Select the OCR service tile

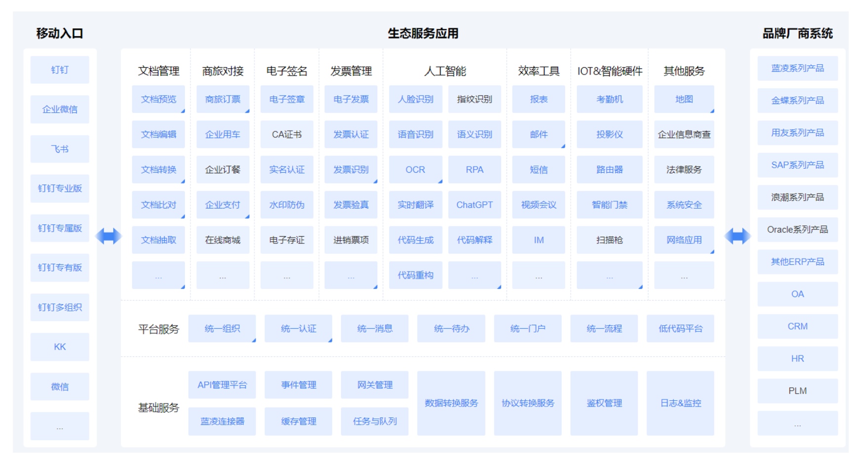[x=415, y=170]
